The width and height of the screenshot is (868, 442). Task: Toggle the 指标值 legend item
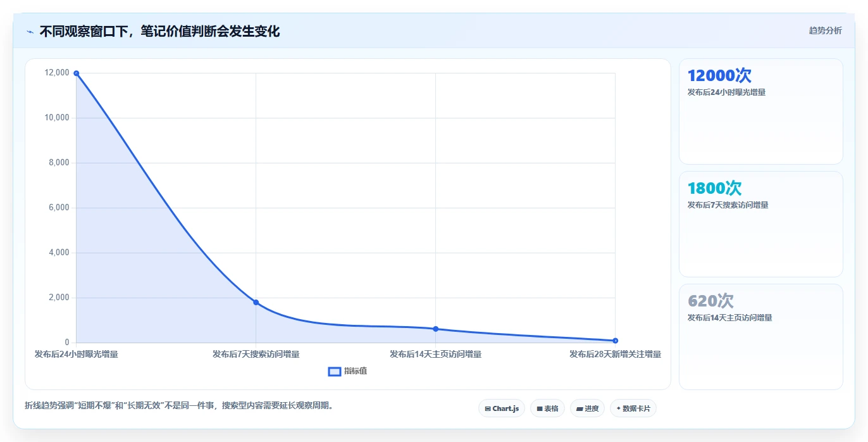pyautogui.click(x=347, y=371)
